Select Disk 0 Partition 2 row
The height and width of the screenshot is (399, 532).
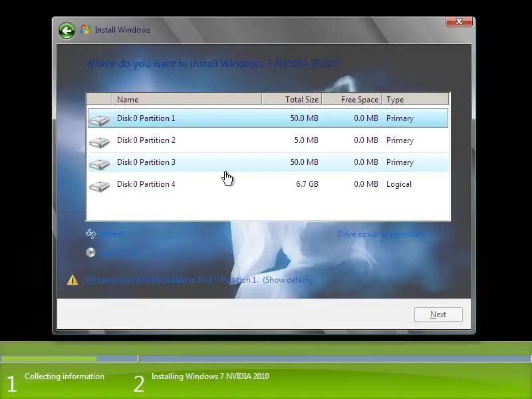click(x=268, y=140)
